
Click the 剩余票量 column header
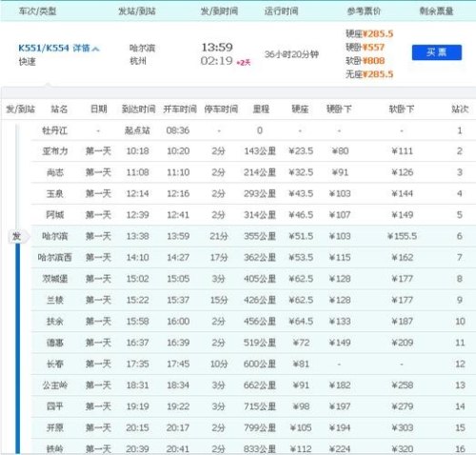click(x=436, y=11)
